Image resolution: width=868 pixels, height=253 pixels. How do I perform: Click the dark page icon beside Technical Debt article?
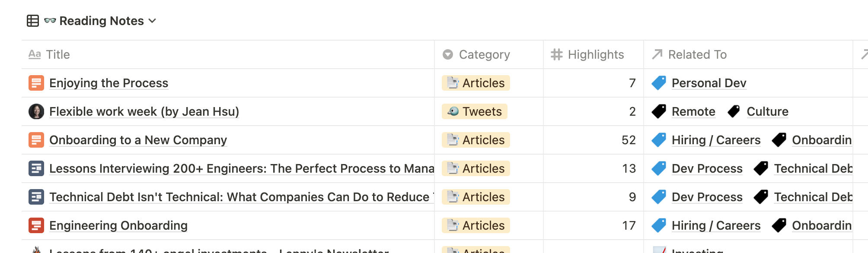click(36, 197)
